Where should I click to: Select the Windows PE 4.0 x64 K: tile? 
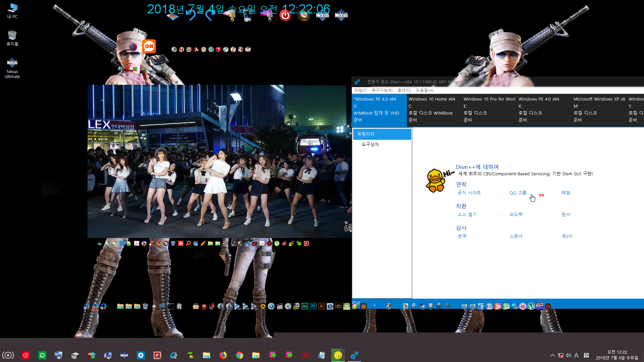click(544, 110)
